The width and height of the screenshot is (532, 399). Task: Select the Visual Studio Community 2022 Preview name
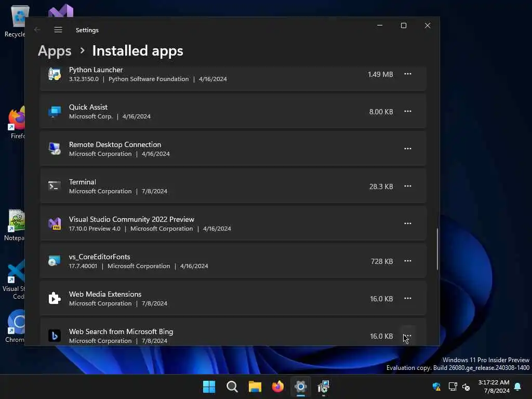[131, 219]
